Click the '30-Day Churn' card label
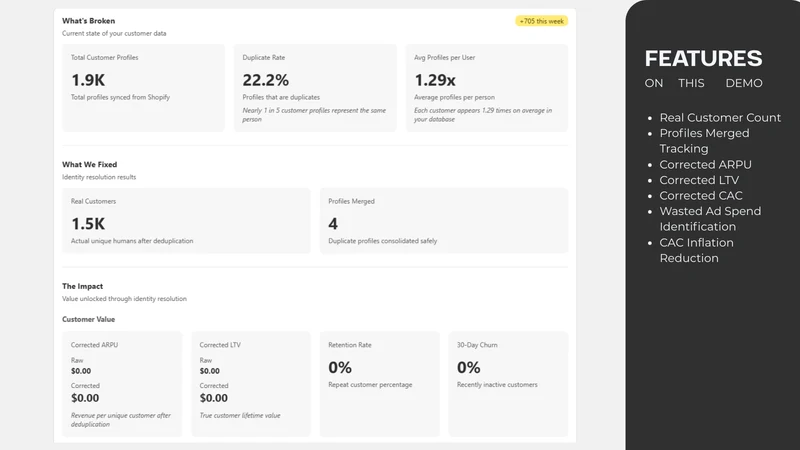The image size is (800, 450). 477,345
